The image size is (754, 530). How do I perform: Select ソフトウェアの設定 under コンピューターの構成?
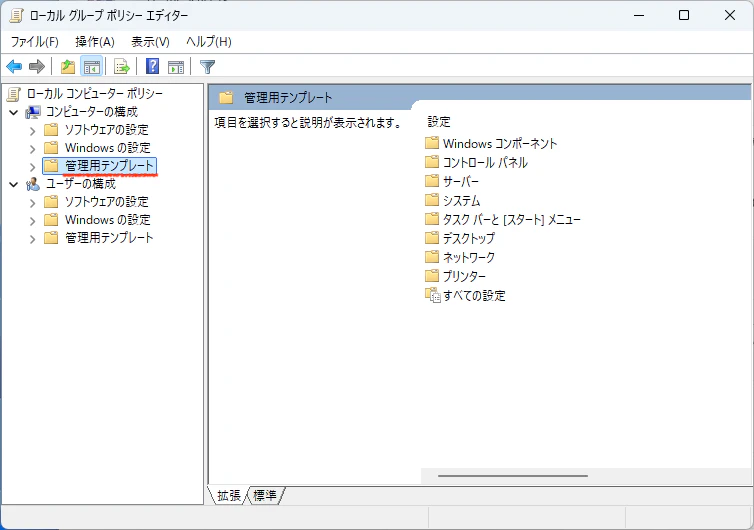[107, 130]
